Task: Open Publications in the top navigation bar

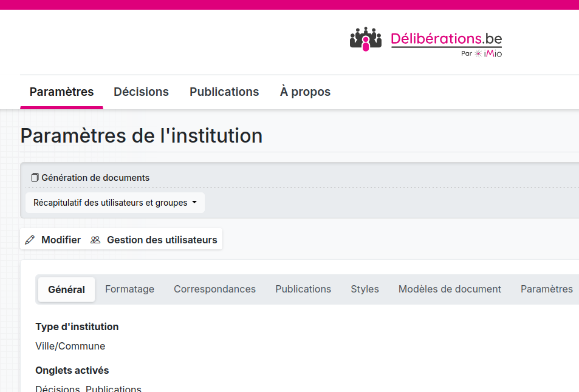Action: 224,92
